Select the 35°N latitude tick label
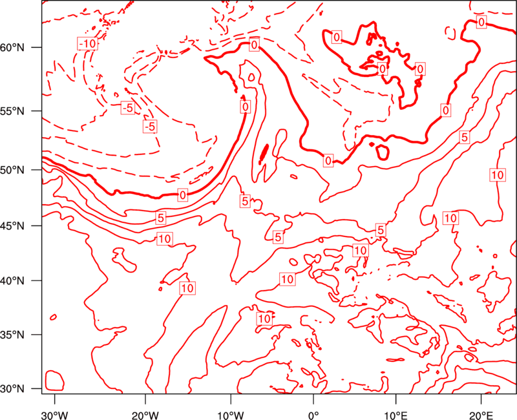This screenshot has height=420, width=517. pos(12,335)
